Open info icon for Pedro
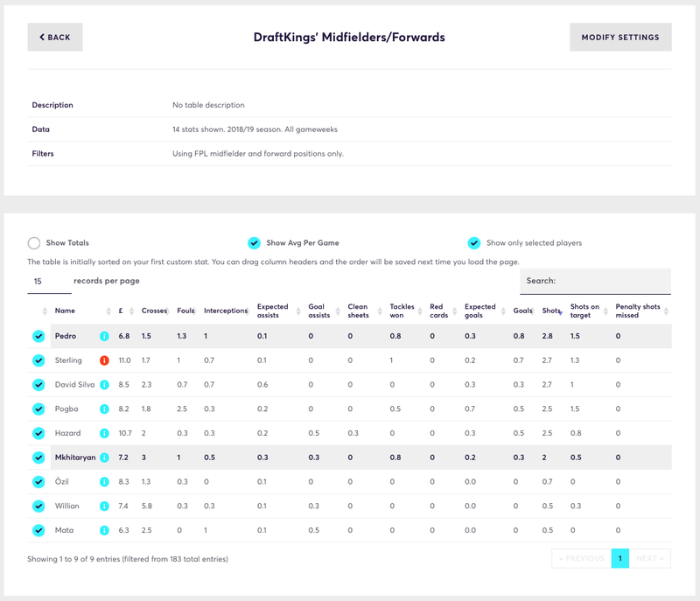The width and height of the screenshot is (700, 601). (104, 336)
